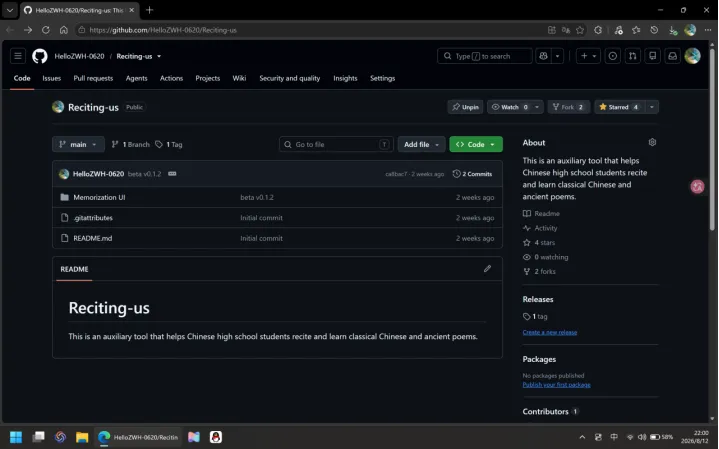Click the pink floating translate widget icon

(x=697, y=186)
